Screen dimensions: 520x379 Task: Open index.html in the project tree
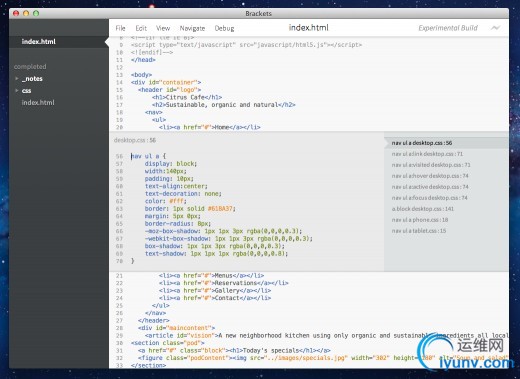point(38,103)
